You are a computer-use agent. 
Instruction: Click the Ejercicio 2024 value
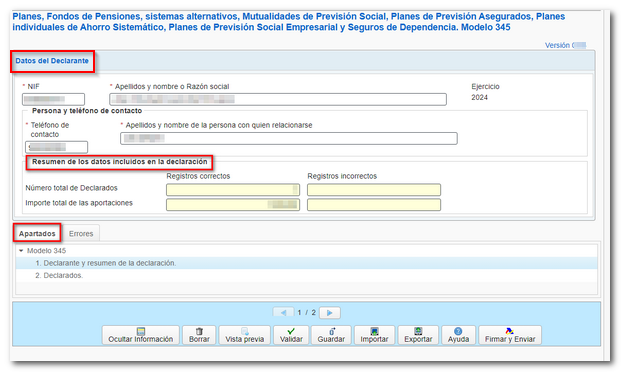point(479,97)
